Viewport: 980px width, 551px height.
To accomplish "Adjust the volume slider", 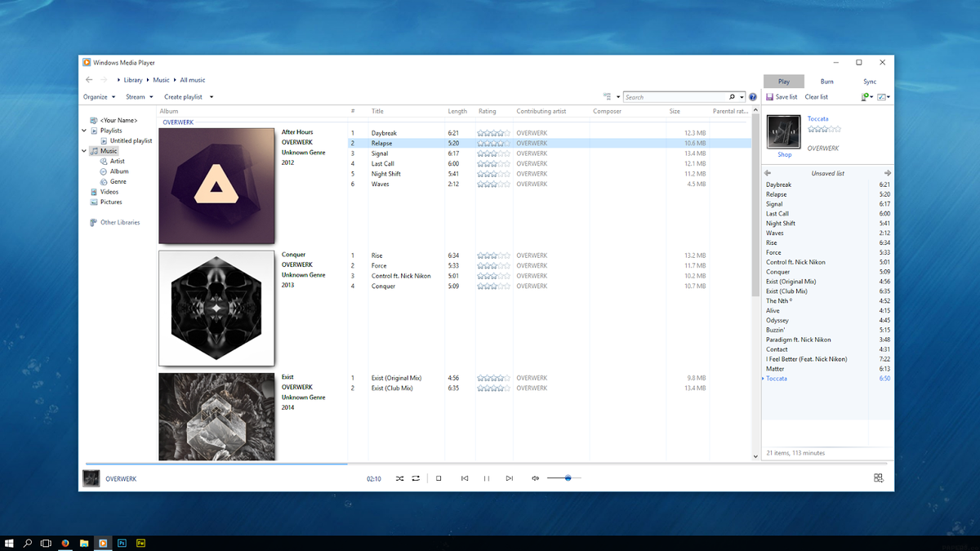I will (567, 478).
